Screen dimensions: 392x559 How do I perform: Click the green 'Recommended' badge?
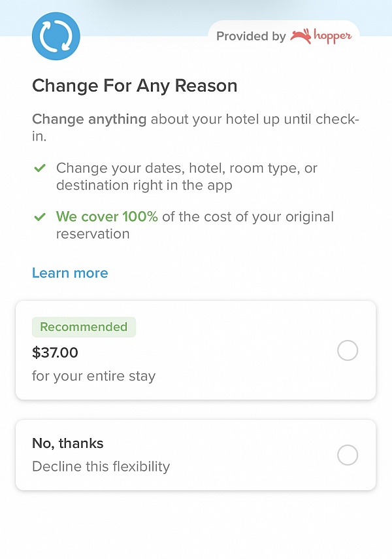point(84,327)
